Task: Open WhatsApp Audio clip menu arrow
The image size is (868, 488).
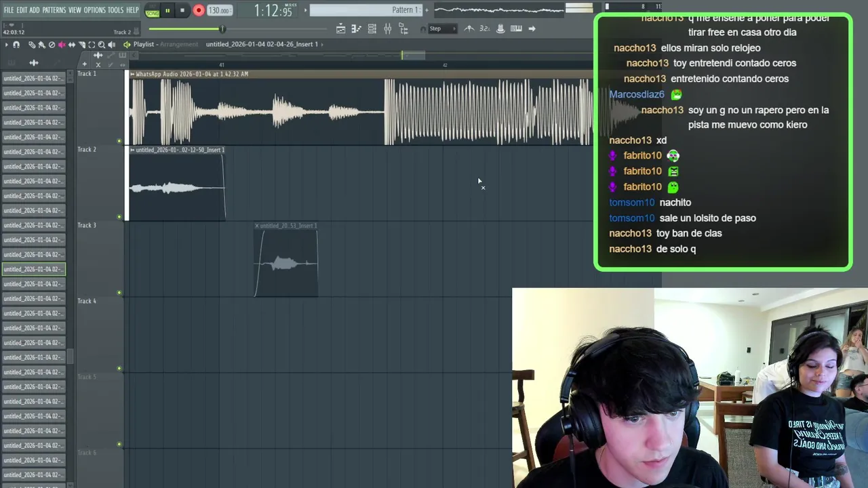Action: click(x=132, y=74)
